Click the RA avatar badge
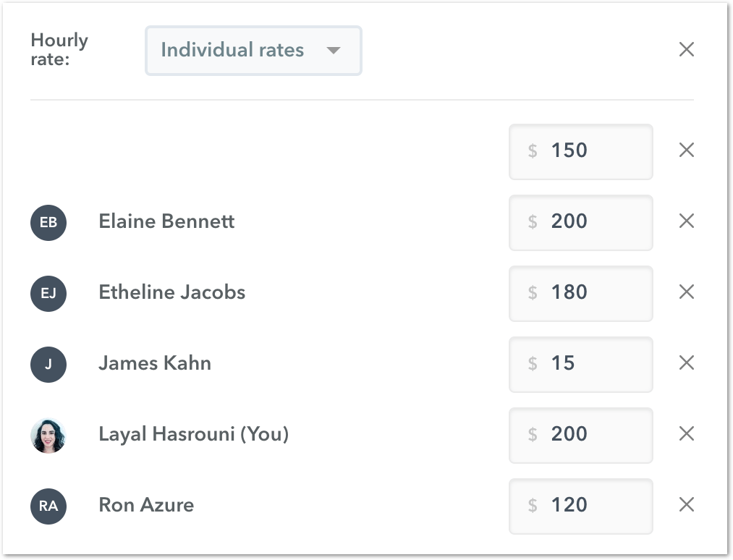733x560 pixels. 48,506
